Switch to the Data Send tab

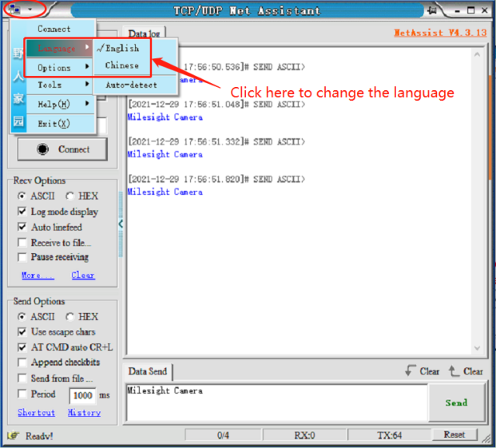pos(148,371)
